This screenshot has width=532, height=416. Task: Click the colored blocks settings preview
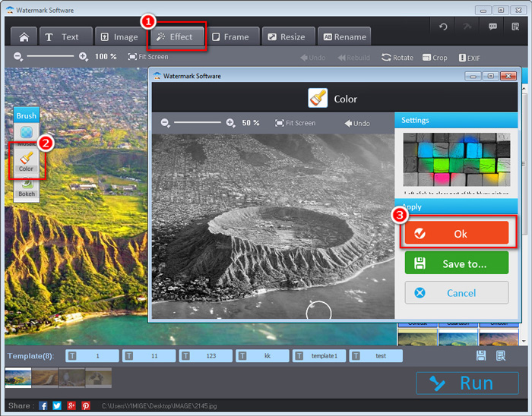tap(456, 159)
